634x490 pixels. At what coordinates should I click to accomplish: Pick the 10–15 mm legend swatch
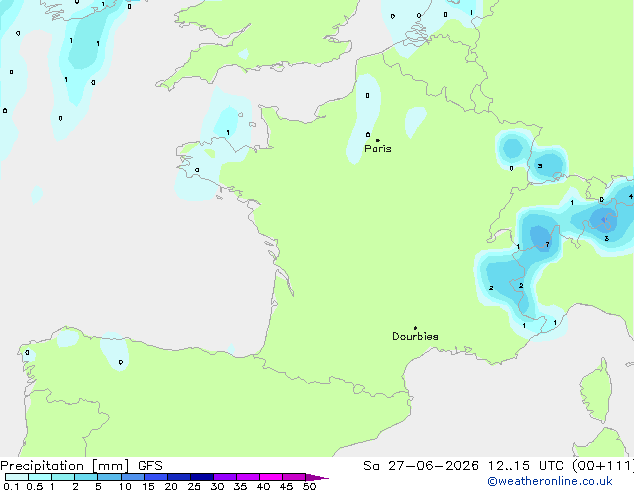click(133, 477)
